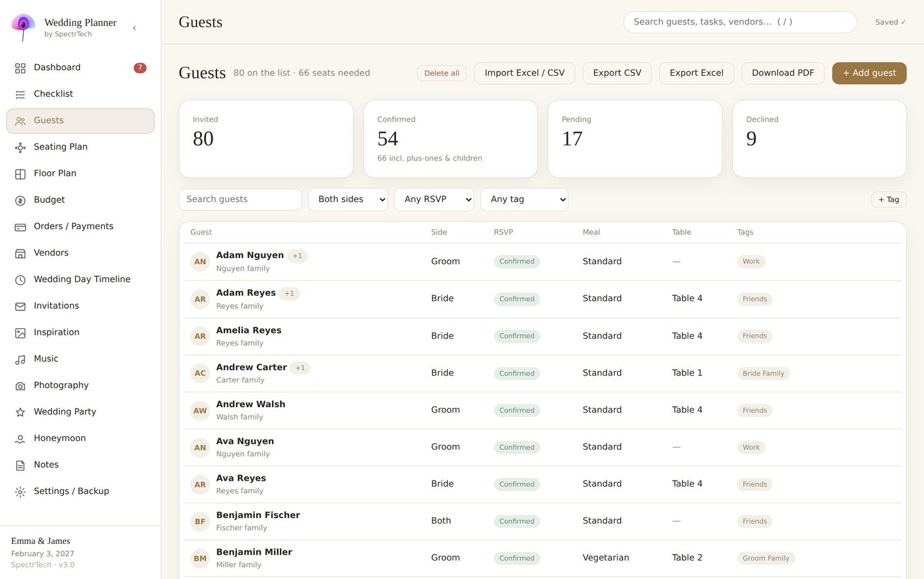The width and height of the screenshot is (924, 579).
Task: Open the Both sides filter dropdown
Action: point(348,199)
